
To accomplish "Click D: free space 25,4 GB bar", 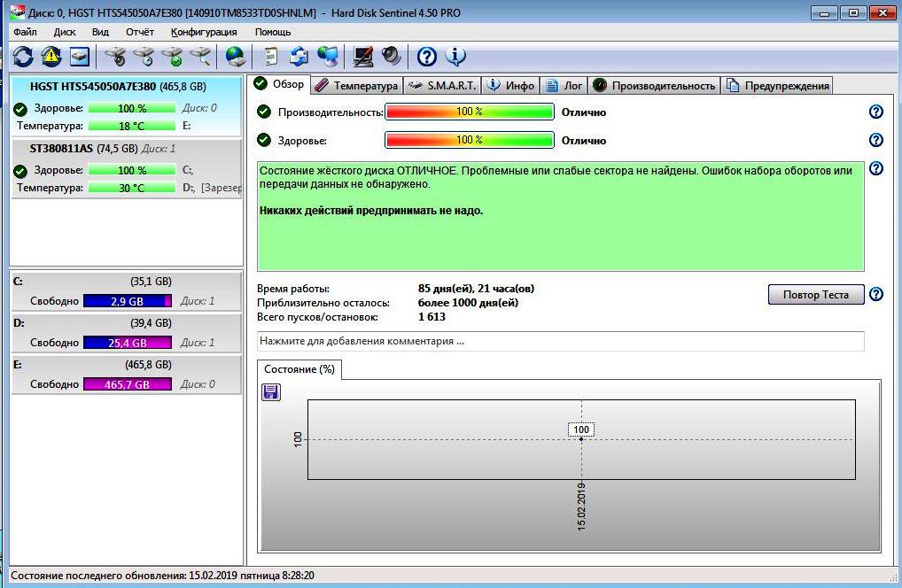I will tap(128, 343).
